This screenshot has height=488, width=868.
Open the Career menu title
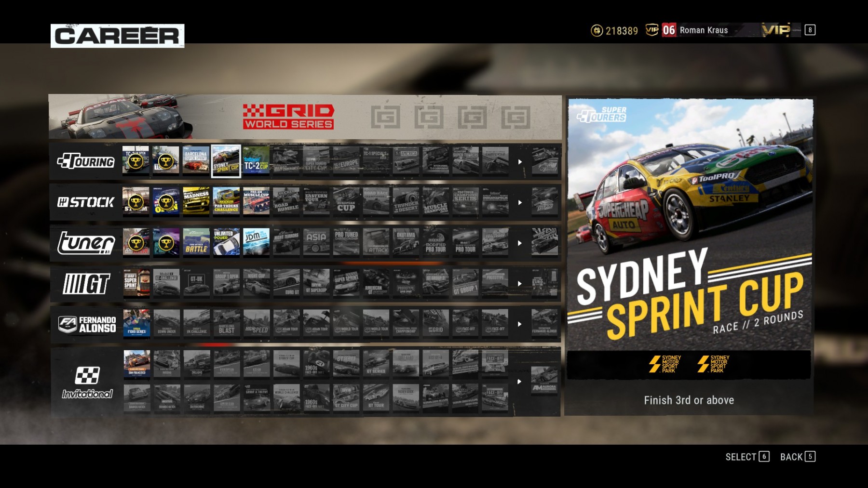(x=117, y=36)
